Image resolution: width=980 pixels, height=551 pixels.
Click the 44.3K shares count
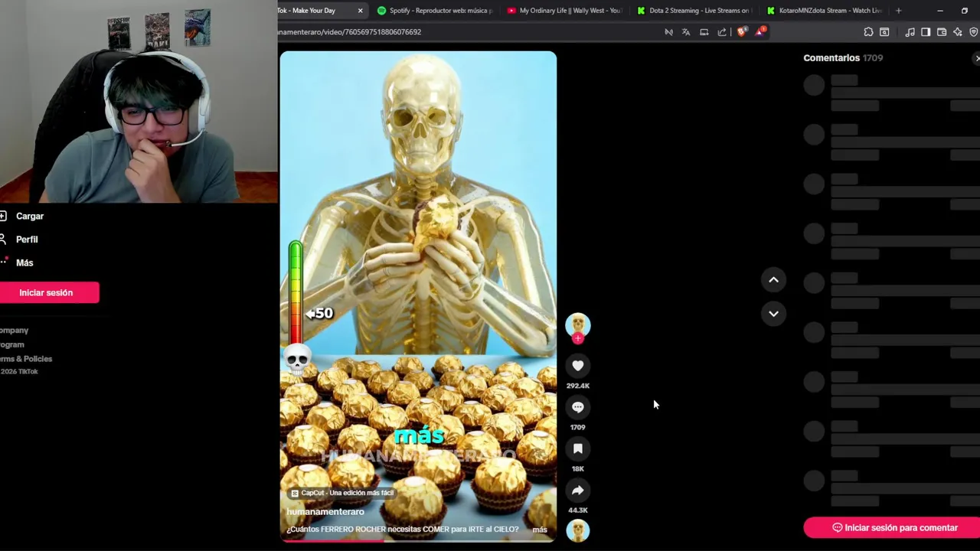pos(578,510)
